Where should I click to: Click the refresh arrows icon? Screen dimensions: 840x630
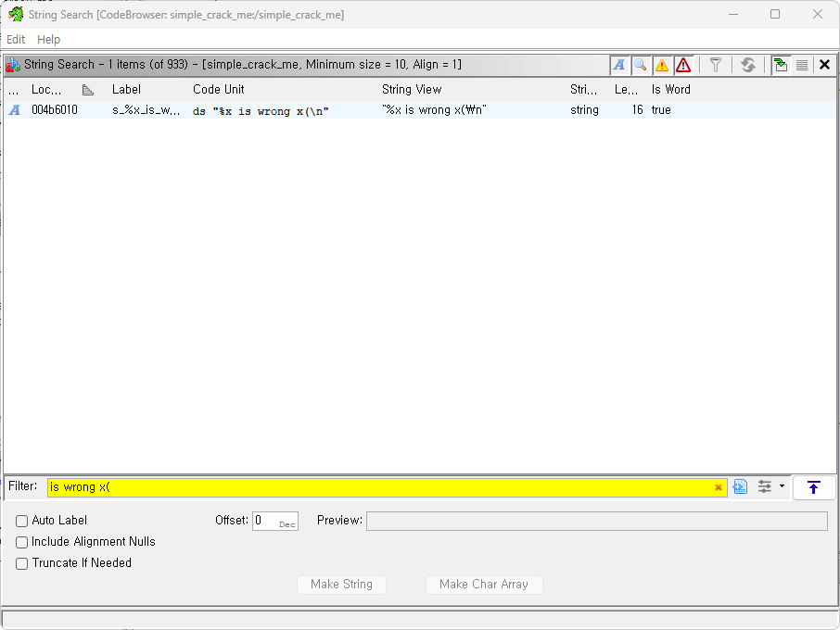click(748, 65)
